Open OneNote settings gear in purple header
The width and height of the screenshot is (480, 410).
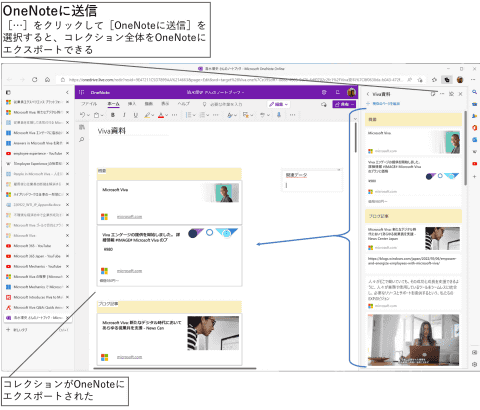click(324, 92)
